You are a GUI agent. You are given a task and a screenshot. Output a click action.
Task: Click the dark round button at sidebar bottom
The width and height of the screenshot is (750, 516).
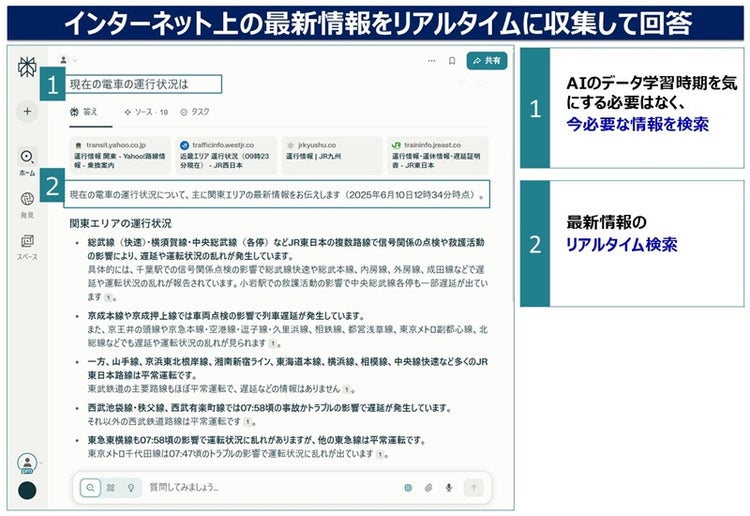tap(27, 491)
